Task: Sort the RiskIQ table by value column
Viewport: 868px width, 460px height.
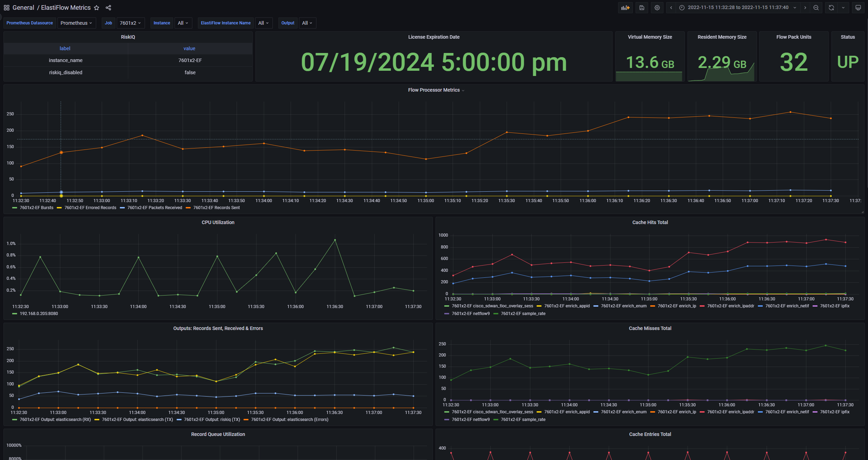Action: [189, 48]
